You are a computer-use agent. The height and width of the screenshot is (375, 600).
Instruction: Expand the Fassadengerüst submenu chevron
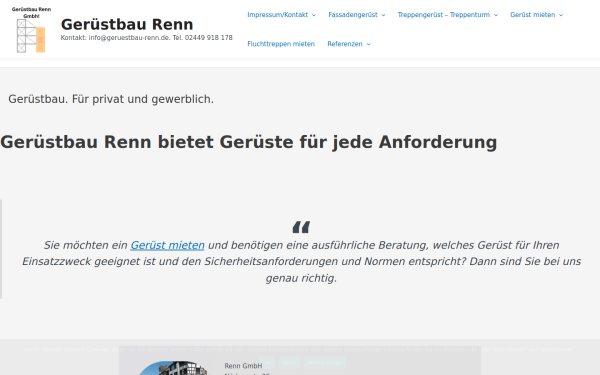pos(383,15)
